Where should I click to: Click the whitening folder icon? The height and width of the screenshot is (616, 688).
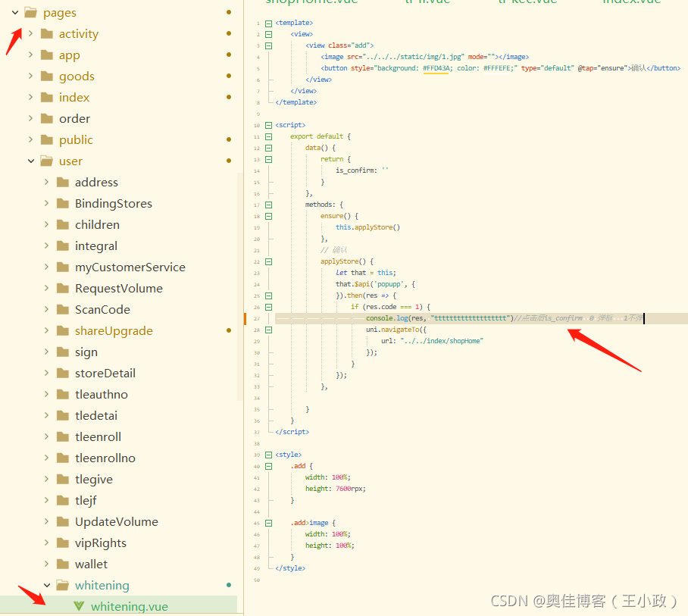(x=63, y=585)
